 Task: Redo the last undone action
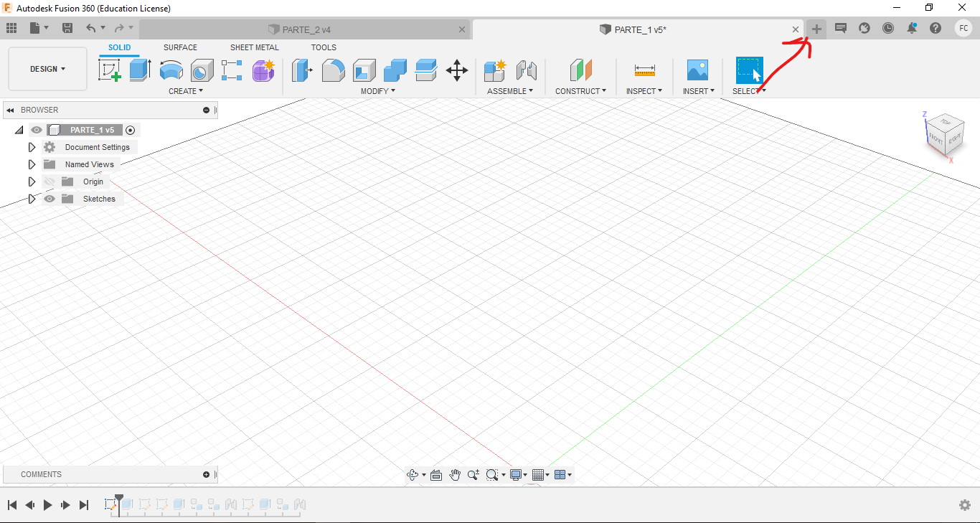point(119,28)
